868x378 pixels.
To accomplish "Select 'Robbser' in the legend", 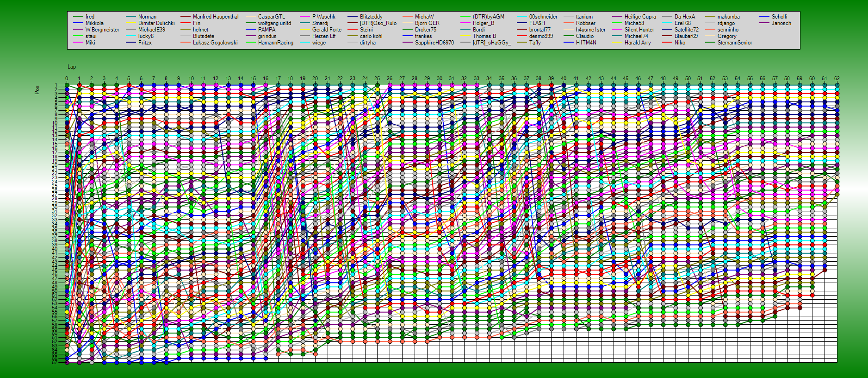I will pos(586,23).
